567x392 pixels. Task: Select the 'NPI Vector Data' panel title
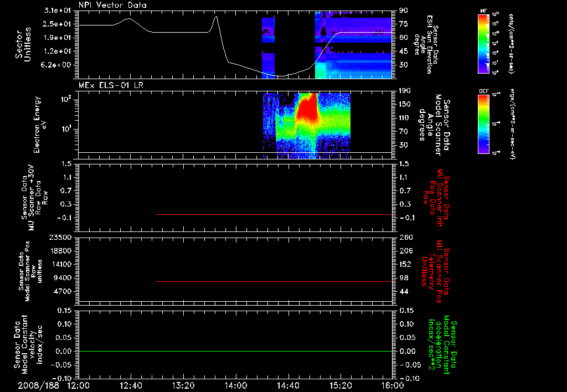(x=112, y=5)
